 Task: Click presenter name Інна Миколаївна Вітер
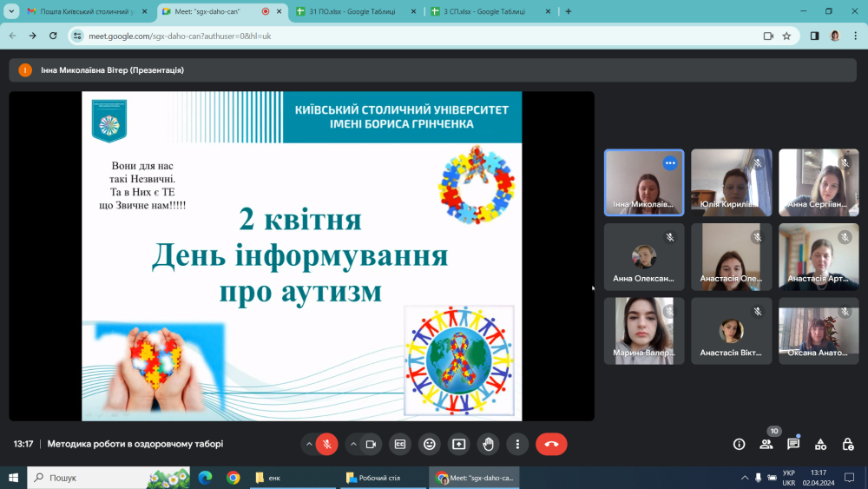112,70
